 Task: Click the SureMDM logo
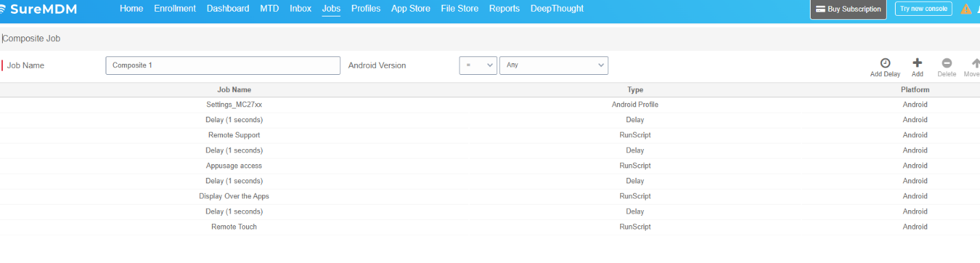tap(38, 9)
